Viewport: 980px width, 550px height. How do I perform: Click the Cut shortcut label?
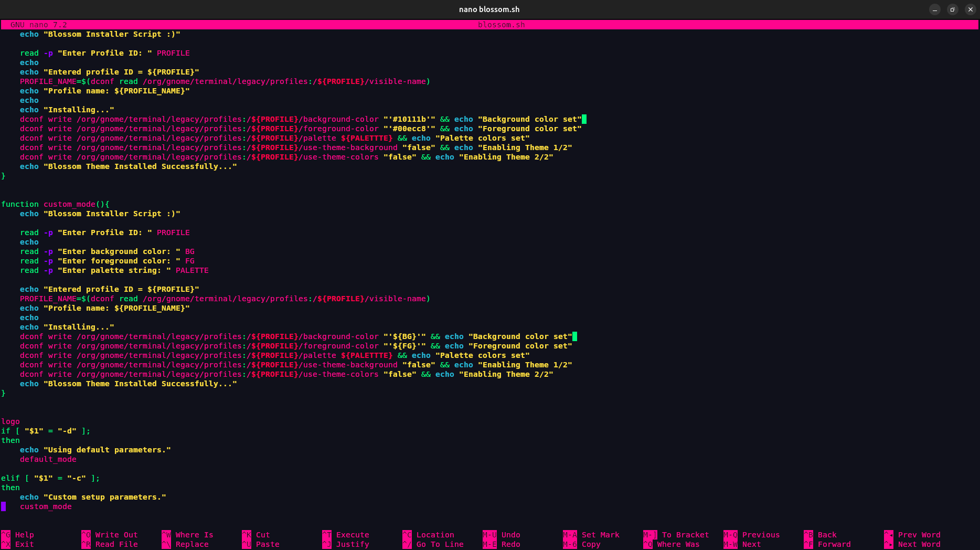tap(263, 535)
